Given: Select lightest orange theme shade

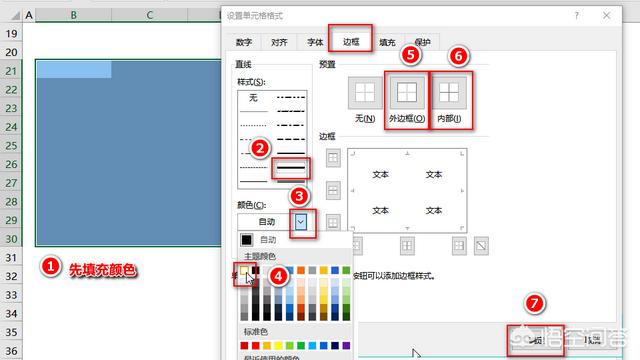Looking at the screenshot, I should [x=301, y=282].
